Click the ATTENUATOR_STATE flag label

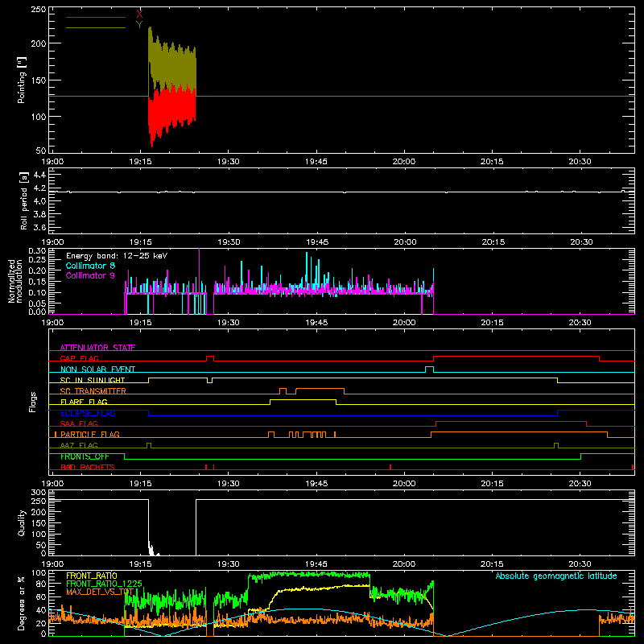coord(97,348)
